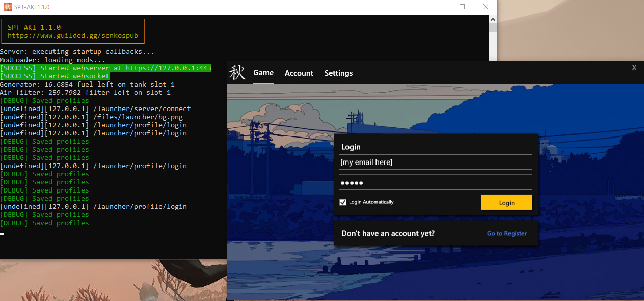Viewport: 644px width, 301px height.
Task: Click the guilded.gg/senkospub URL in the console
Action: 72,36
